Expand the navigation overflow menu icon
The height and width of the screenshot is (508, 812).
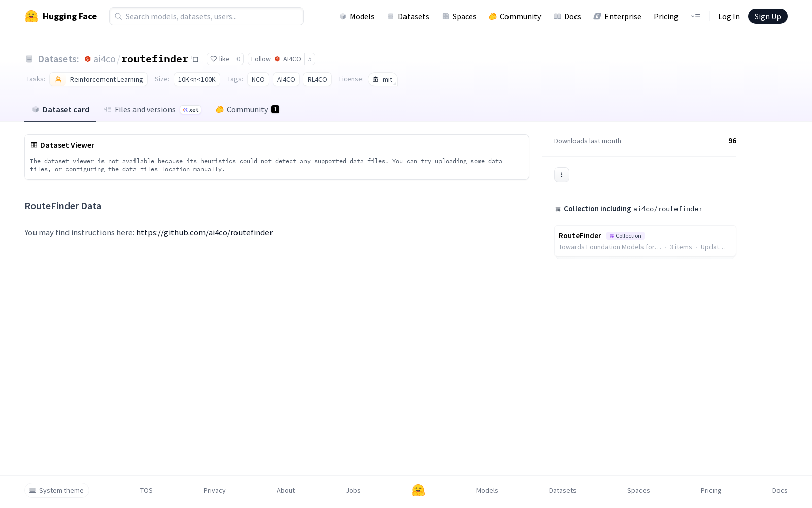695,16
